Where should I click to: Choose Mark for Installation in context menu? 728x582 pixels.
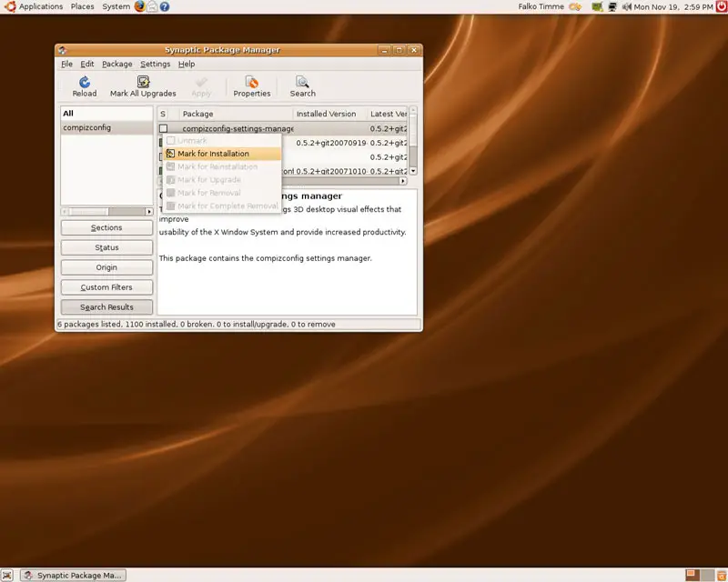click(x=222, y=154)
